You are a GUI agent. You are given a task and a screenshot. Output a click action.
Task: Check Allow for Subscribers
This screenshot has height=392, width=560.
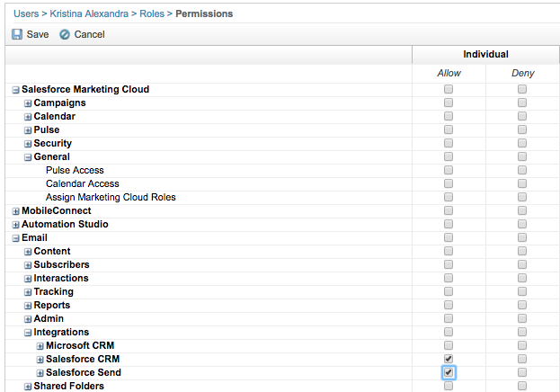point(449,264)
